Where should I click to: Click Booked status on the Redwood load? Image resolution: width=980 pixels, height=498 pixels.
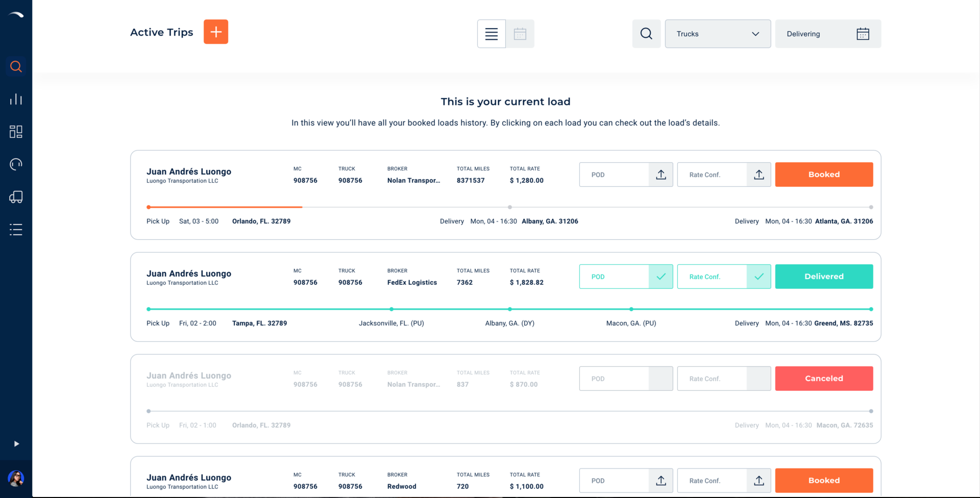pos(824,481)
